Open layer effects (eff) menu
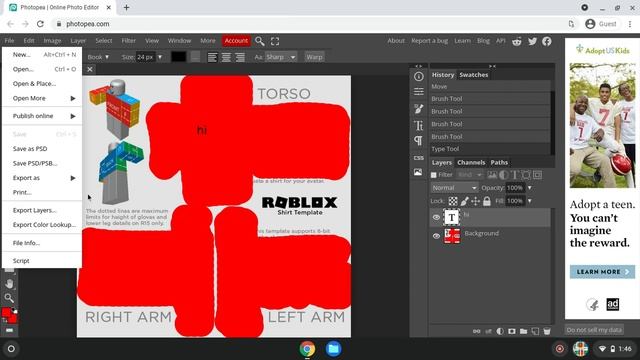This screenshot has width=640, height=360. [x=488, y=331]
